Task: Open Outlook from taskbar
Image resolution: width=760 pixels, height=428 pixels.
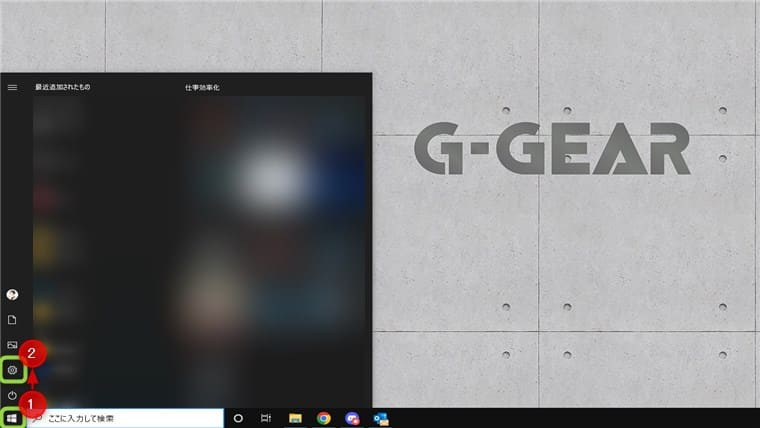Action: coord(381,418)
